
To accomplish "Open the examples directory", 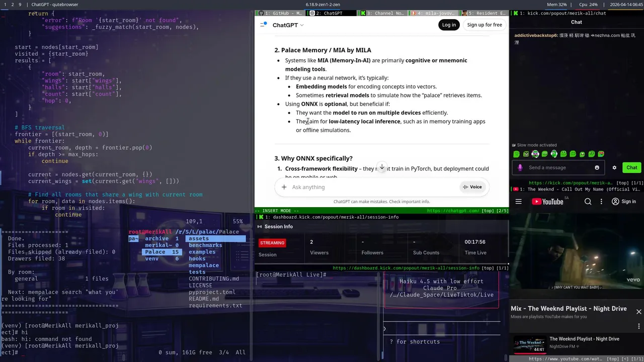I will (x=202, y=252).
